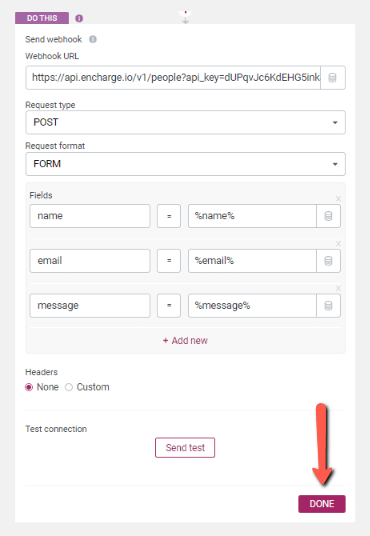Open the variable picker for %email% value
Screen dimensions: 370x536
[x=328, y=261]
